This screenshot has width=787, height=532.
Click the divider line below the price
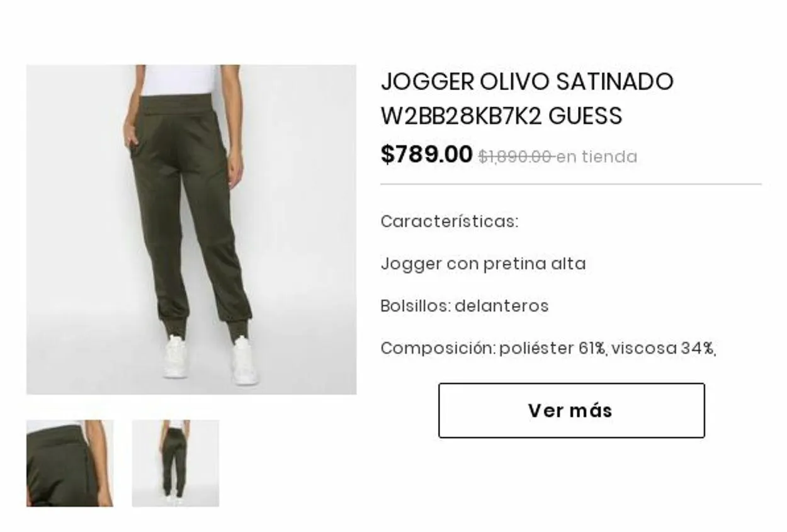pyautogui.click(x=571, y=184)
